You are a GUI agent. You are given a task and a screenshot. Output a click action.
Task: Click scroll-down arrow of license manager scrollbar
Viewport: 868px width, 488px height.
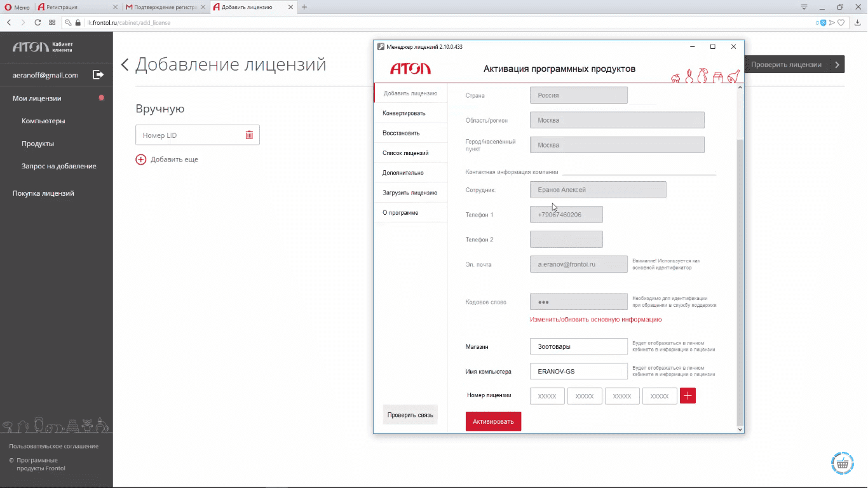[x=740, y=430]
